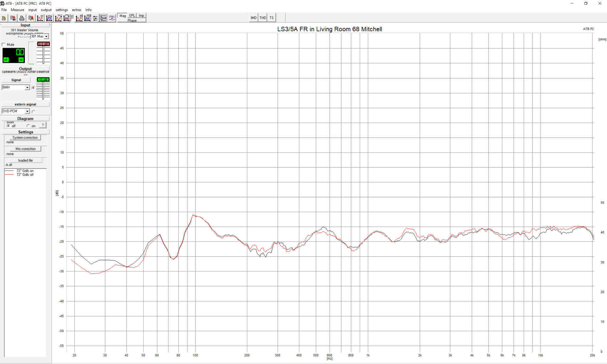Click the pressed-in curve display toolbar icon

point(103,18)
